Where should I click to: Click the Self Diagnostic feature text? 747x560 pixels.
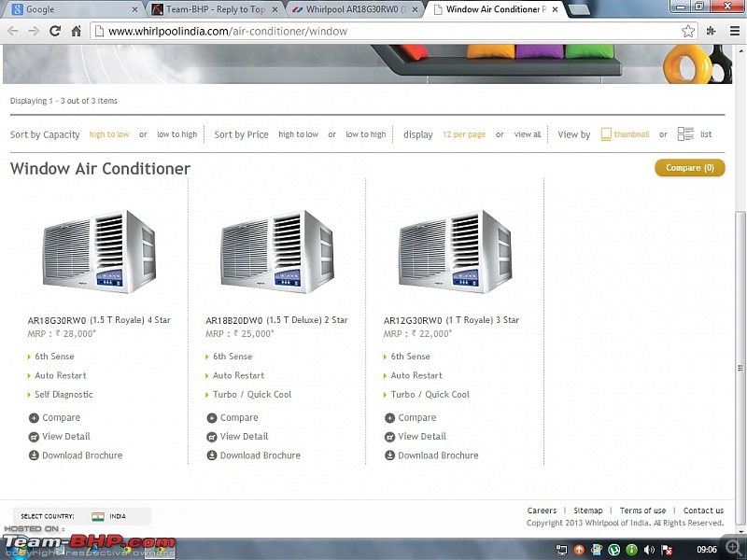[63, 394]
